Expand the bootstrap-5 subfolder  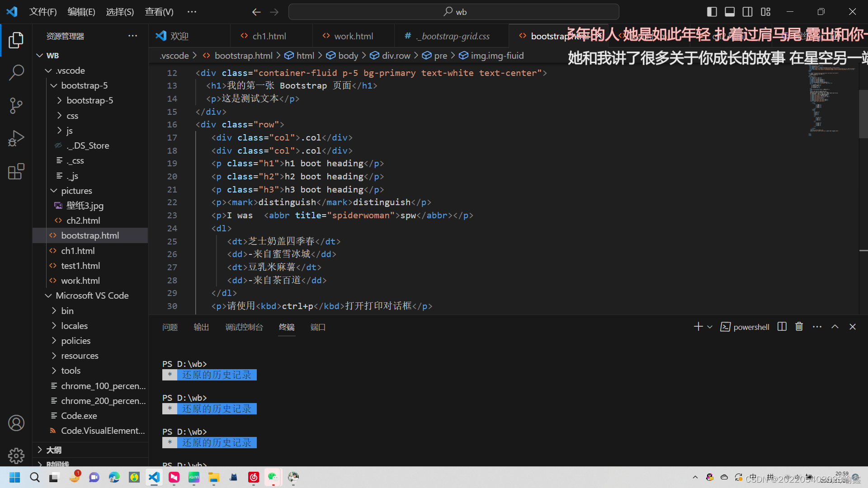[90, 100]
